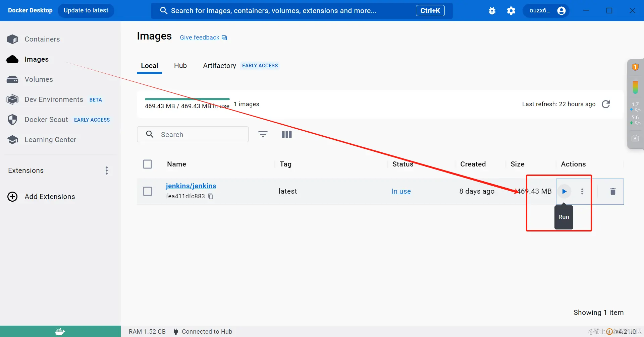Click the 8 days ago cell
644x337 pixels.
point(477,191)
